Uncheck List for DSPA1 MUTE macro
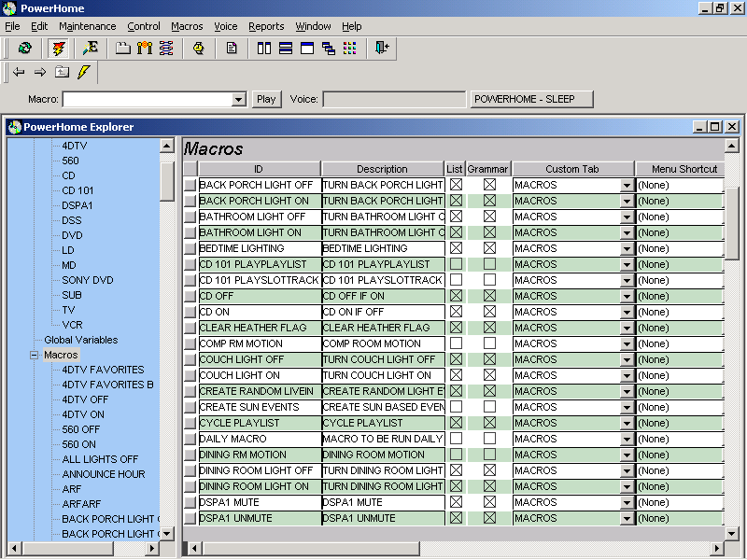 click(456, 502)
